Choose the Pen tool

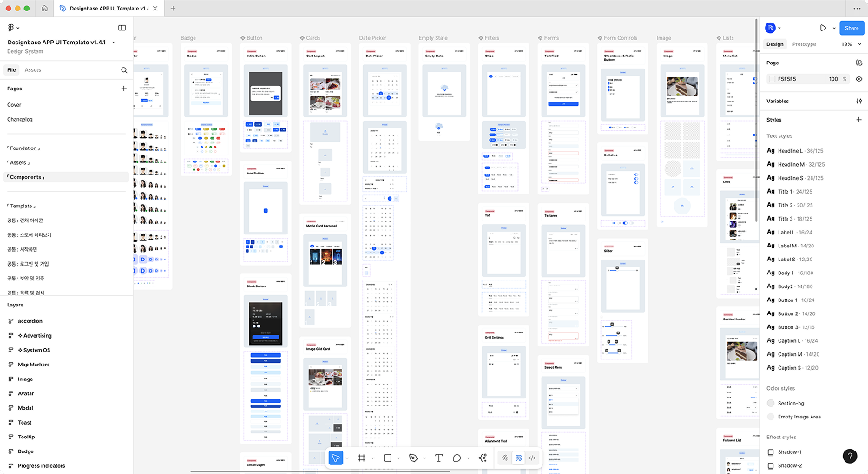click(x=413, y=458)
